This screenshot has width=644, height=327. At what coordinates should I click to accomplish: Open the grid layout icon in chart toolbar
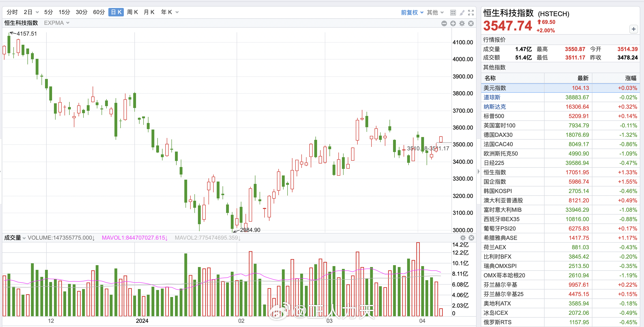click(x=453, y=12)
